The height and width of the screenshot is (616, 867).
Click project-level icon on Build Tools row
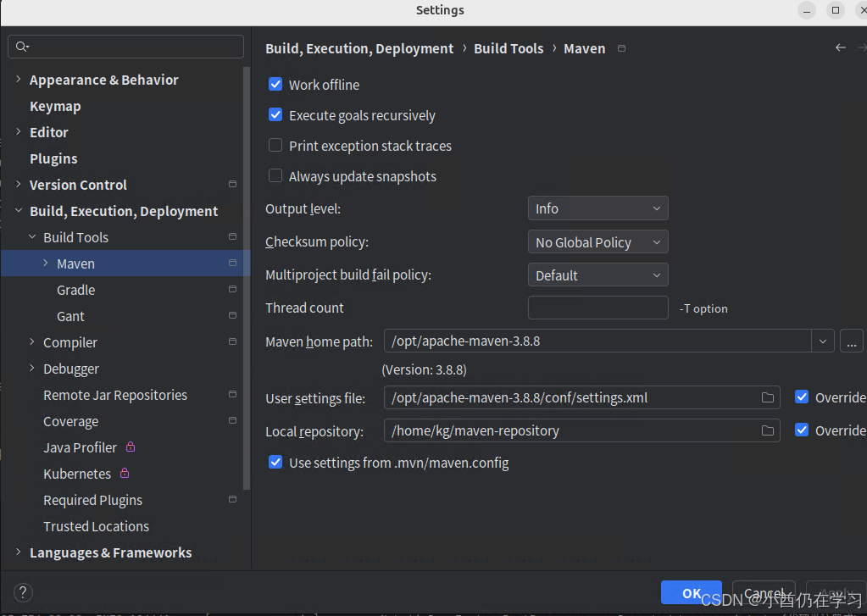click(x=233, y=236)
